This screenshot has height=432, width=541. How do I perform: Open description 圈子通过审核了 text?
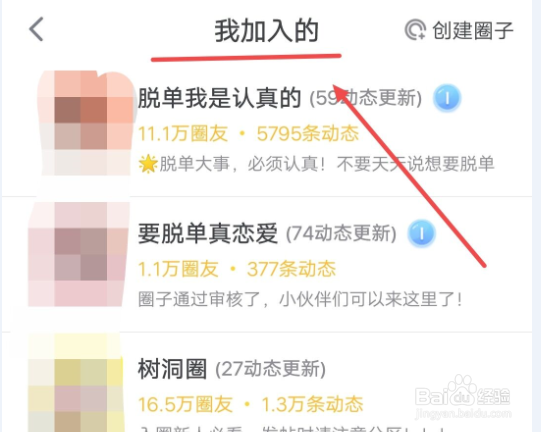pyautogui.click(x=300, y=299)
